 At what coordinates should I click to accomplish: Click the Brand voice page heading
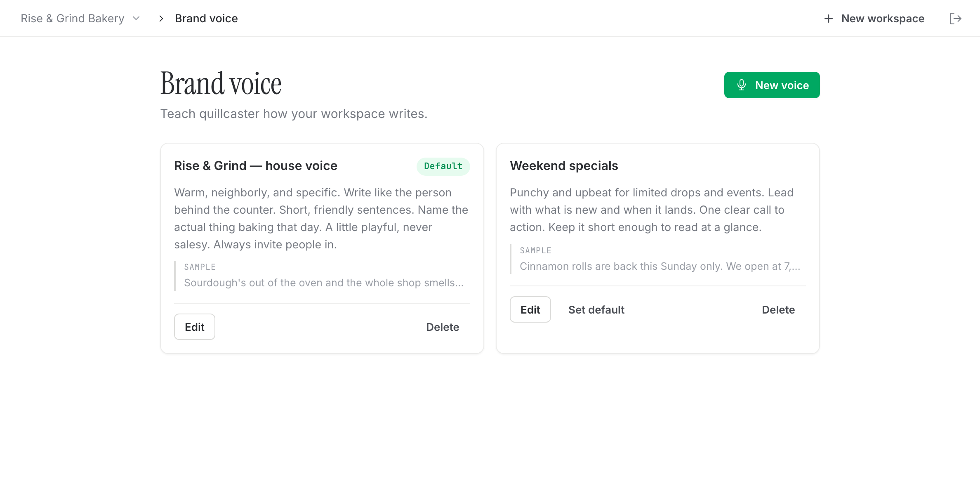coord(221,84)
